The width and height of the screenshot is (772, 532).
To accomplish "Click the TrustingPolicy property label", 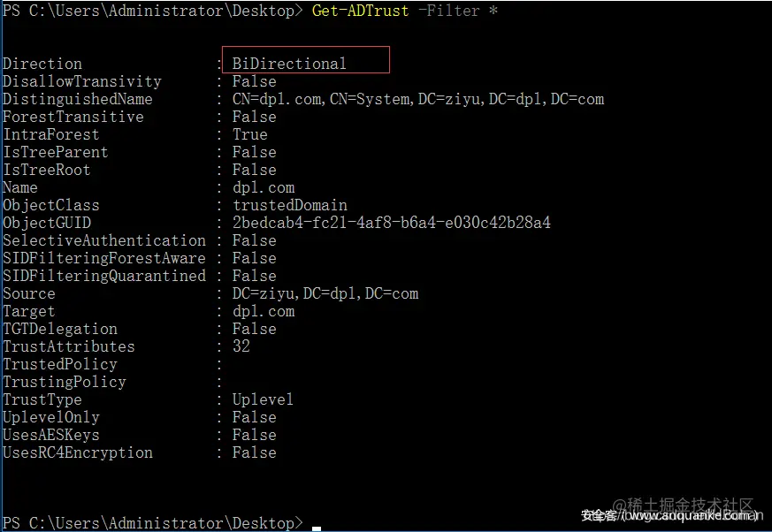I will 65,382.
